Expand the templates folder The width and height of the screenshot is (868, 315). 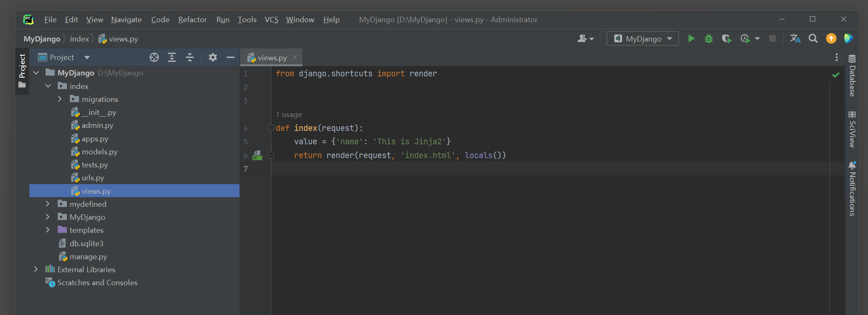tap(48, 230)
